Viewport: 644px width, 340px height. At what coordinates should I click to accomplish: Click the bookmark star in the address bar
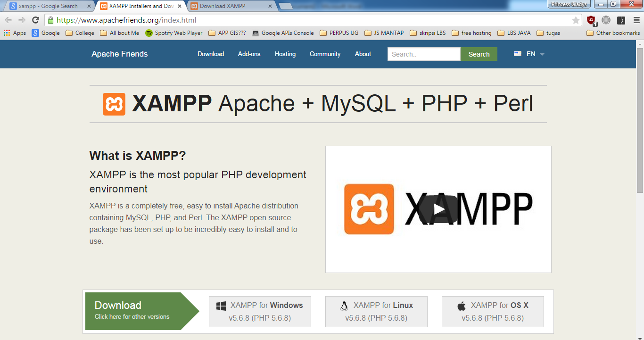(x=576, y=21)
